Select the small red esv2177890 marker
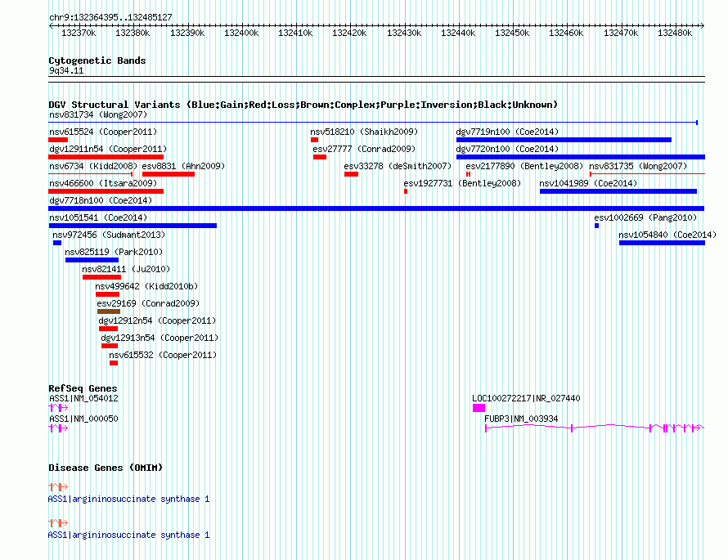Image resolution: width=728 pixels, height=560 pixels. point(468,174)
